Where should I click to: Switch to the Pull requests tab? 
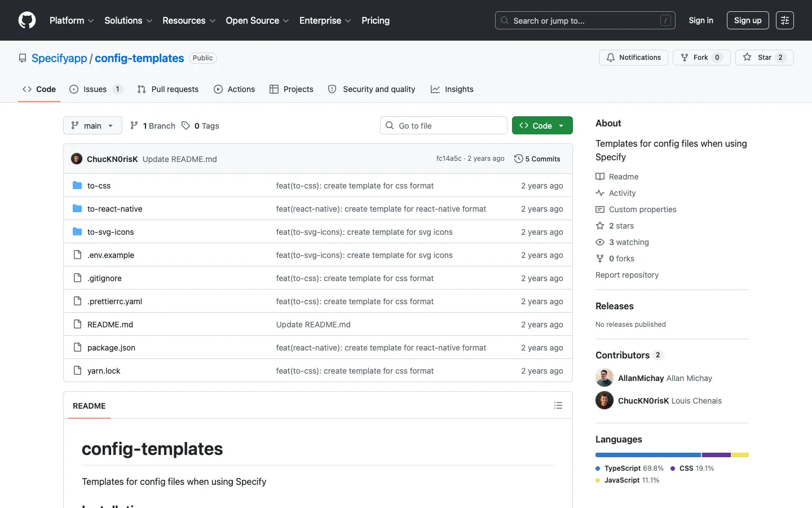[x=168, y=89]
